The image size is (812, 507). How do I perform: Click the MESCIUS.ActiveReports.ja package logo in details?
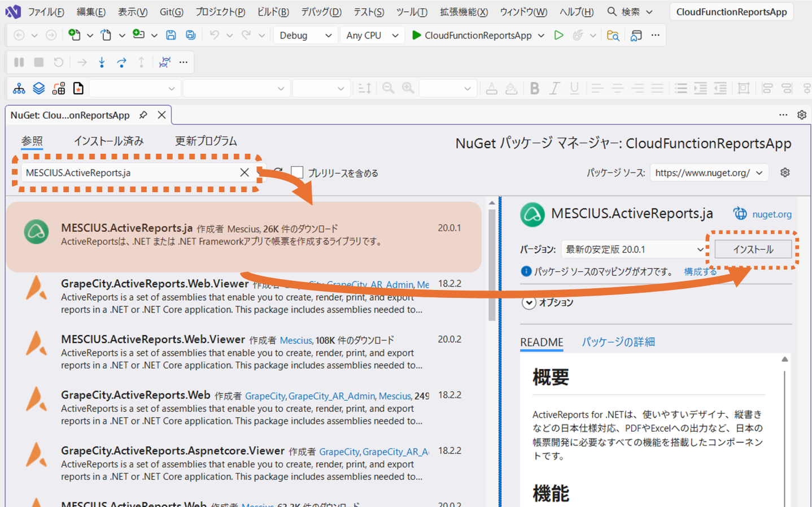(x=532, y=214)
